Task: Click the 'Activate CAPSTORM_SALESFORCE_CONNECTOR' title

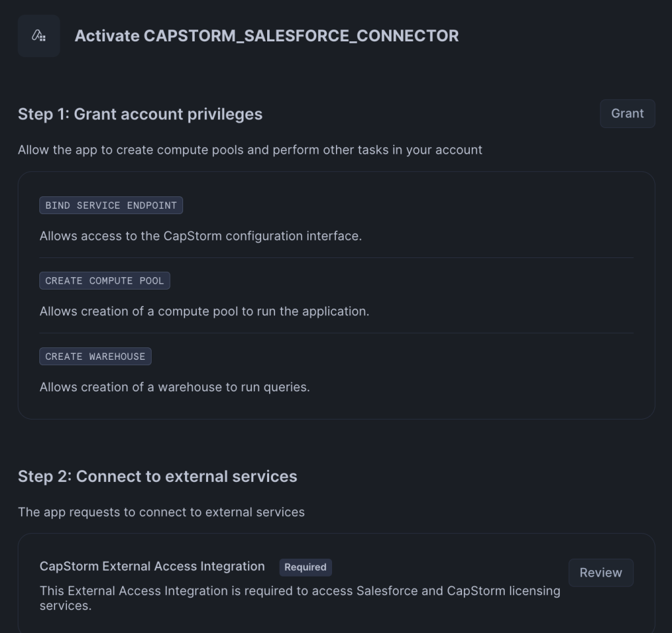Action: (x=266, y=35)
